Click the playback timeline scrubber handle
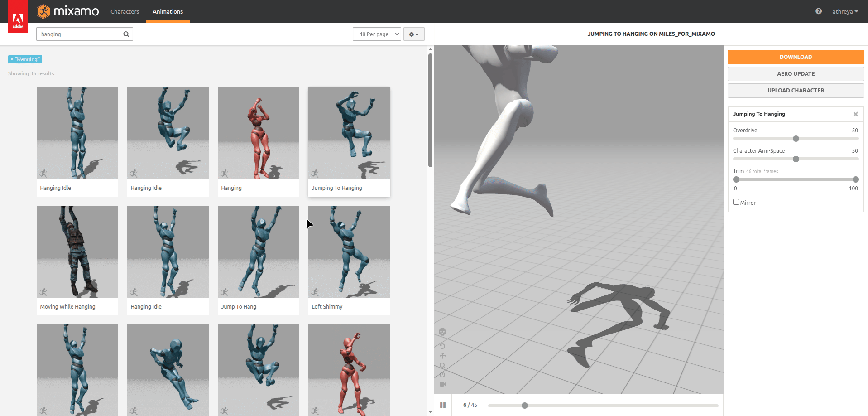 [x=525, y=406]
